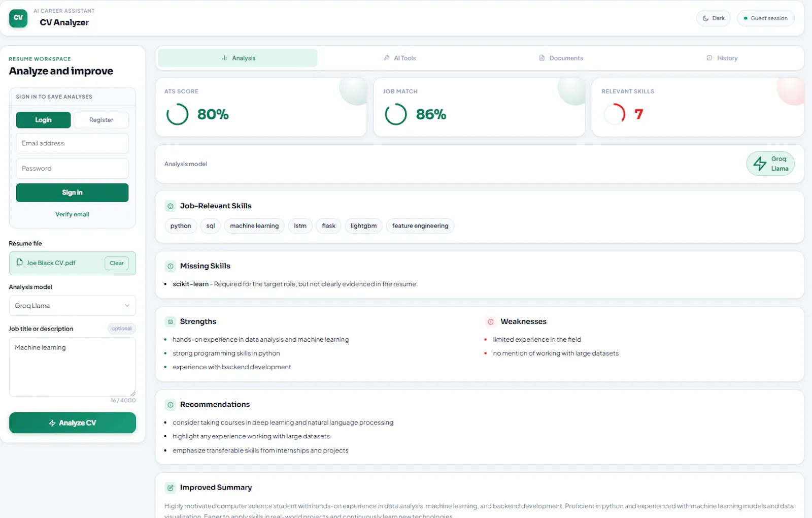Click the Verify email link

coord(72,214)
